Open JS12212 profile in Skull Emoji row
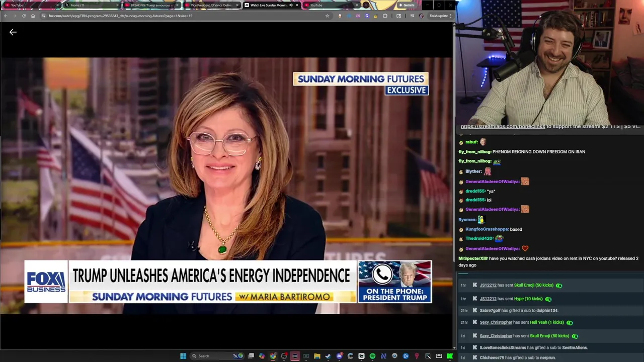644x362 pixels. tap(488, 285)
